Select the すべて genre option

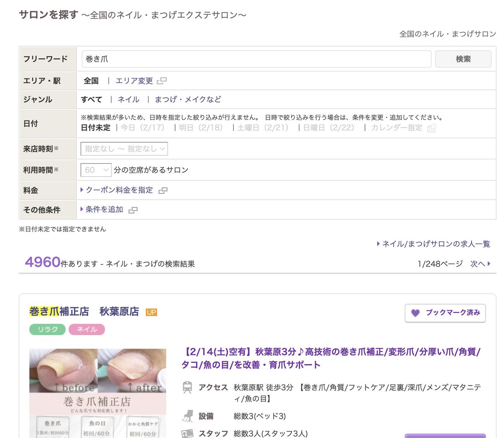(x=92, y=99)
